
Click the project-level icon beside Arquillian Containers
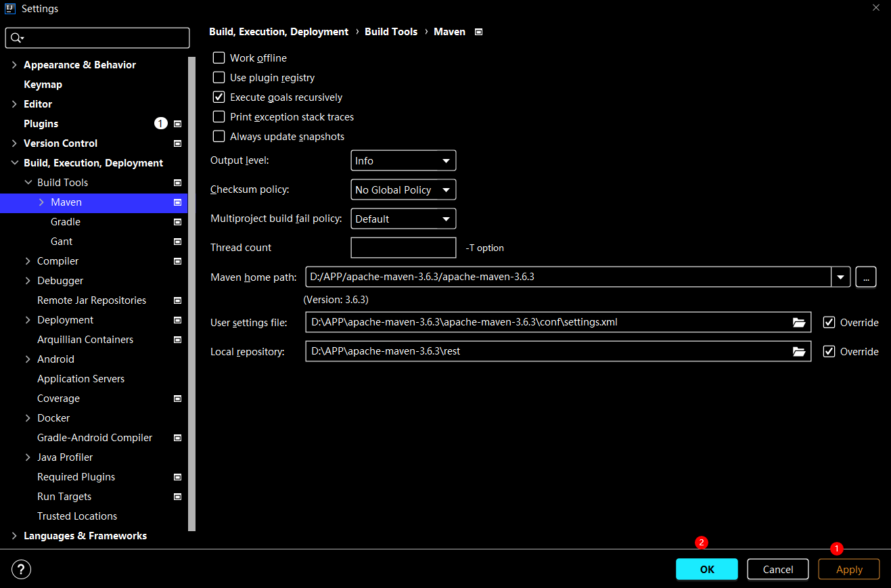(178, 340)
